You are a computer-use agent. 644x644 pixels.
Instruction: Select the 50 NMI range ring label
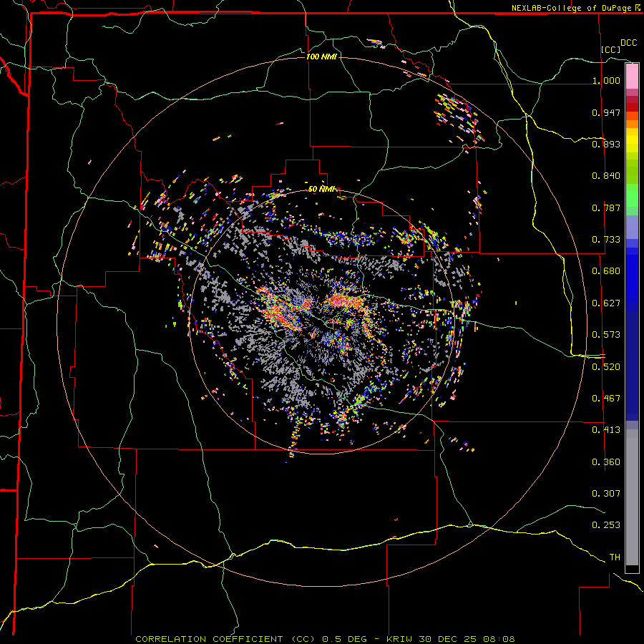(321, 189)
